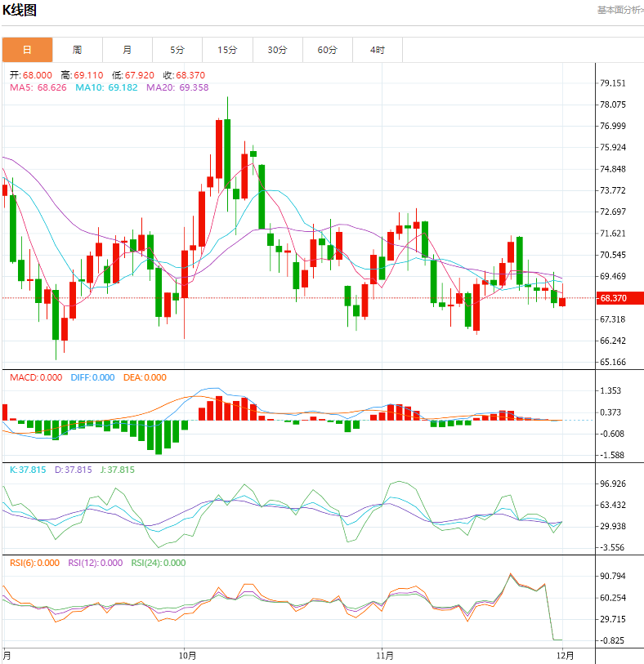Select the 15分 interval tab
The image size is (644, 664).
click(x=227, y=50)
